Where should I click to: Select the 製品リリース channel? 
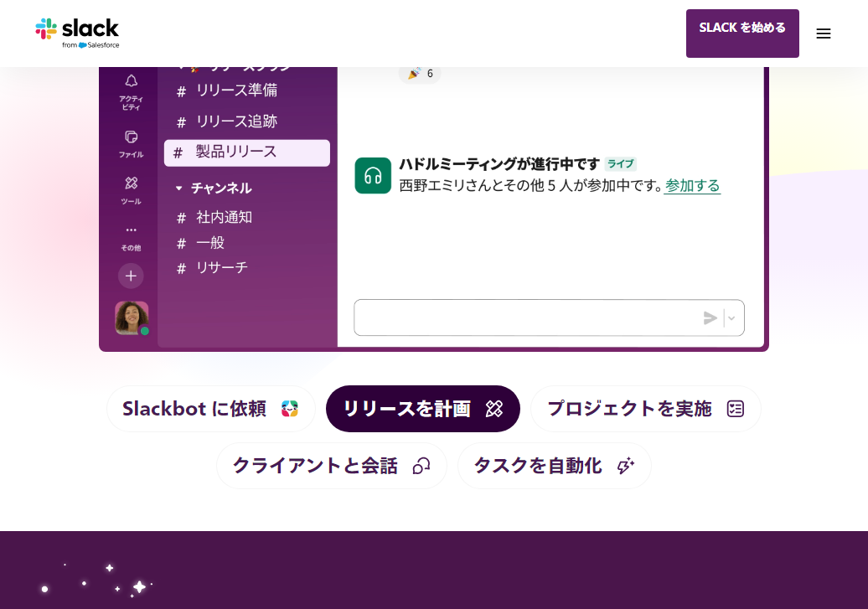pyautogui.click(x=247, y=152)
